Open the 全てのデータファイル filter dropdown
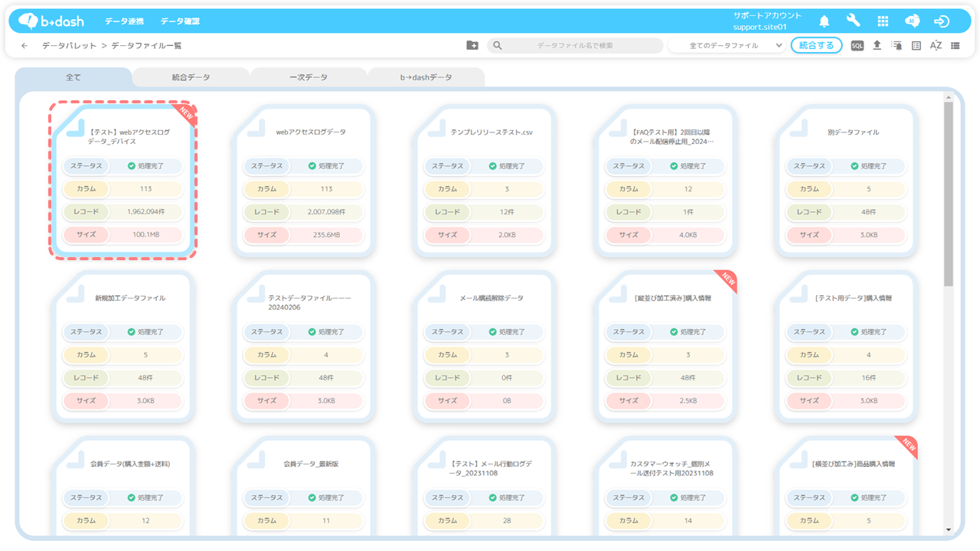 tap(727, 46)
